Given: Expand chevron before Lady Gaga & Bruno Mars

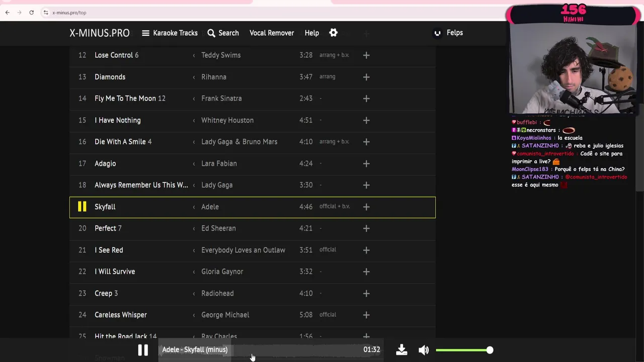Looking at the screenshot, I should [x=194, y=142].
